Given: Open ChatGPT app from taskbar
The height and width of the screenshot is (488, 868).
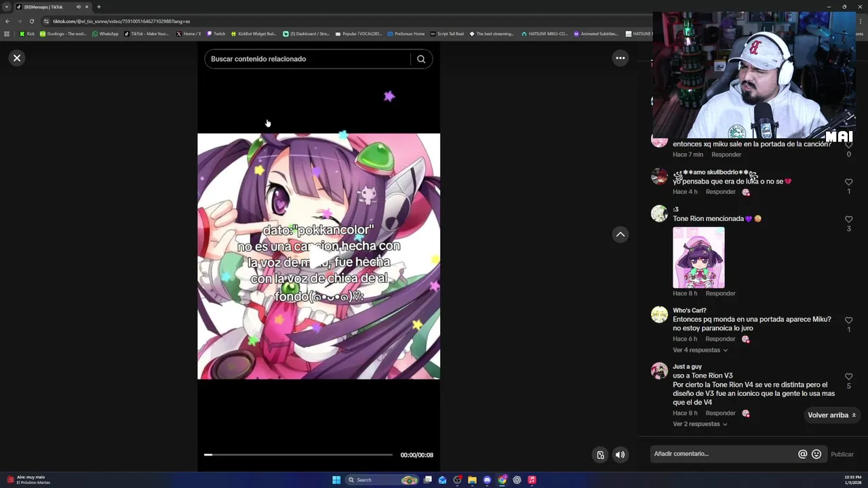Looking at the screenshot, I should tap(517, 480).
